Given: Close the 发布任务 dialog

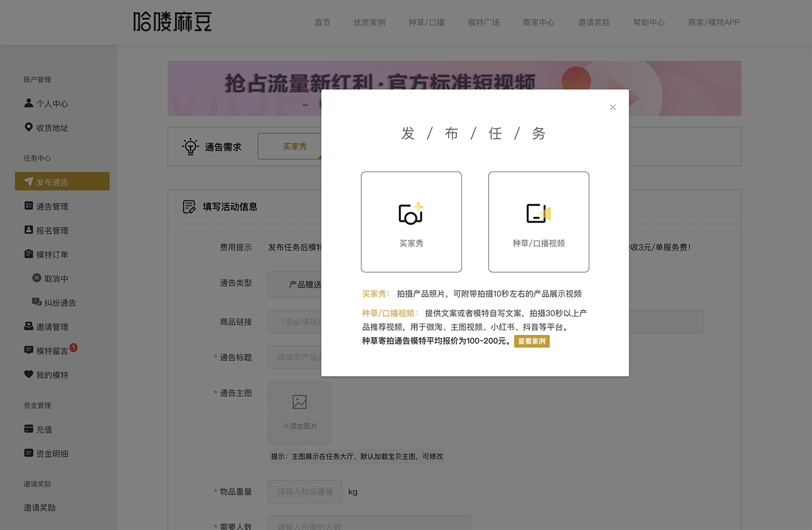Looking at the screenshot, I should click(x=612, y=107).
